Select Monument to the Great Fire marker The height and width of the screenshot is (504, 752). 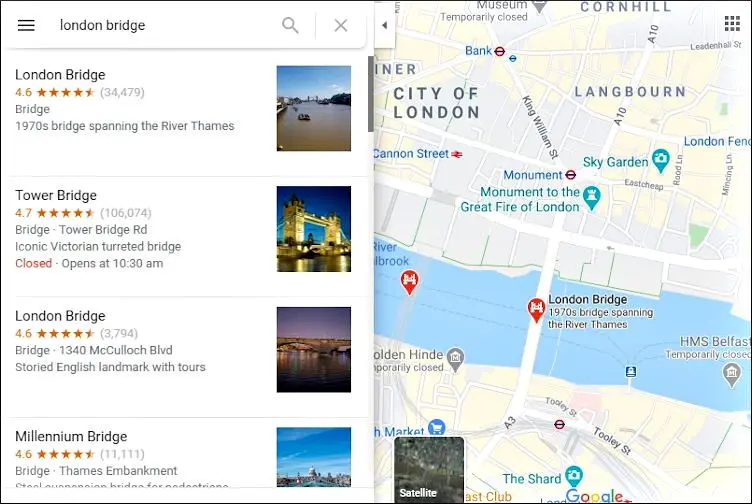click(x=592, y=196)
